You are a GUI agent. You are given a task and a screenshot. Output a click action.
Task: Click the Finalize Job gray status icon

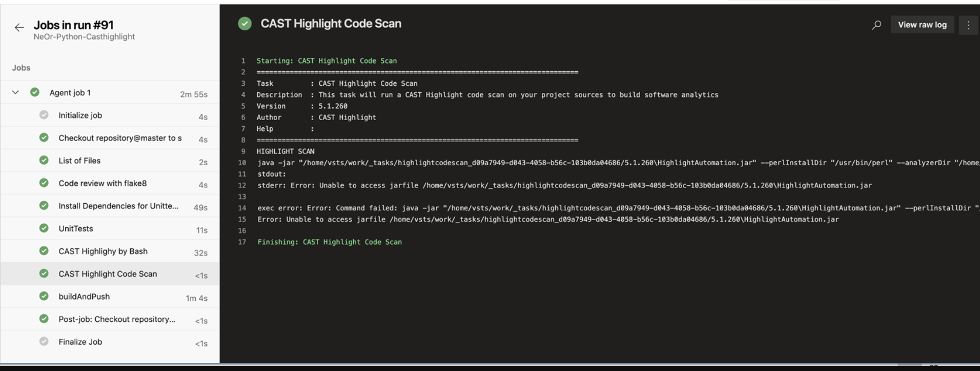pos(44,341)
